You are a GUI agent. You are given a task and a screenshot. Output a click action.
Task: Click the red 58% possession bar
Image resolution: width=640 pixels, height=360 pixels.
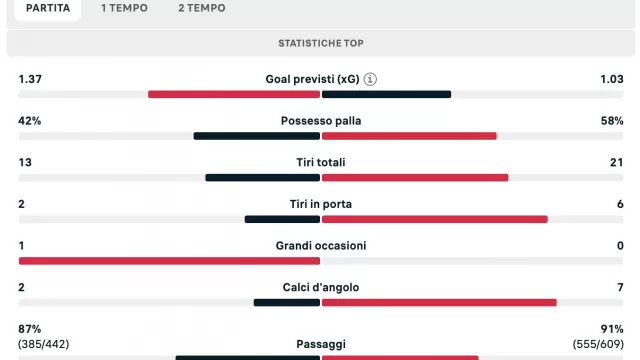tap(409, 136)
